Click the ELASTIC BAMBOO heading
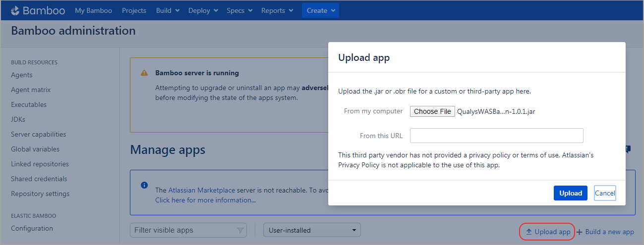The height and width of the screenshot is (245, 644). (34, 216)
